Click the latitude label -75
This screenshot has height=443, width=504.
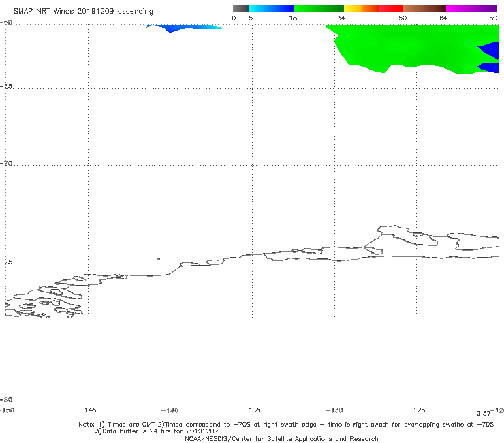[6, 262]
